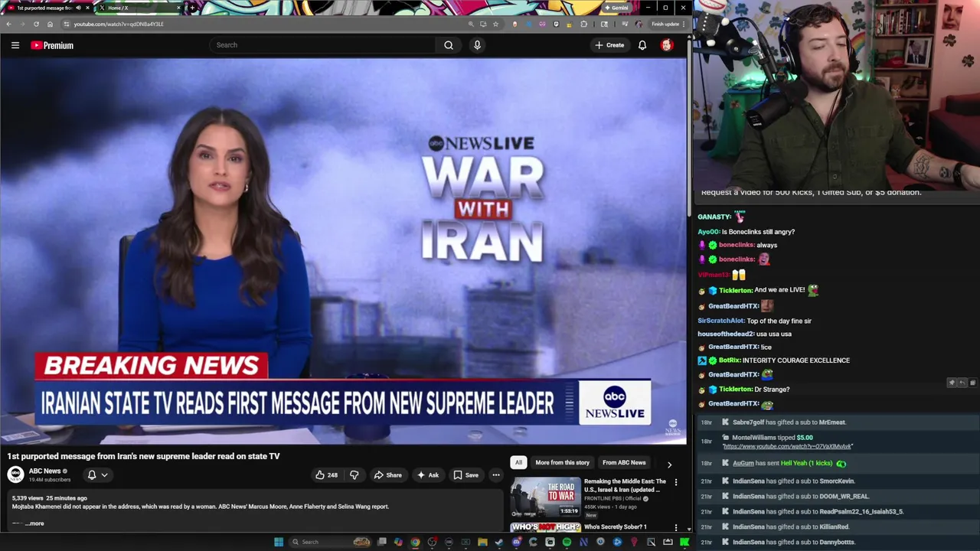Open the YouTube hamburger guide menu
Viewport: 980px width, 551px height.
15,45
